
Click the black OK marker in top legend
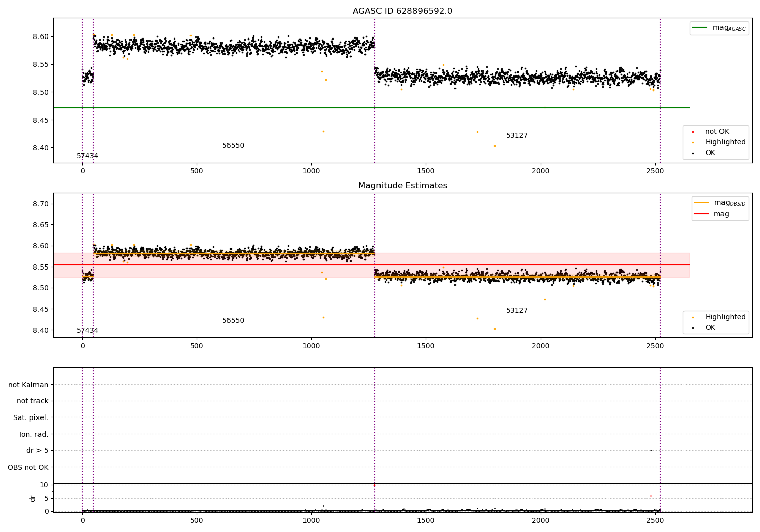pos(693,153)
